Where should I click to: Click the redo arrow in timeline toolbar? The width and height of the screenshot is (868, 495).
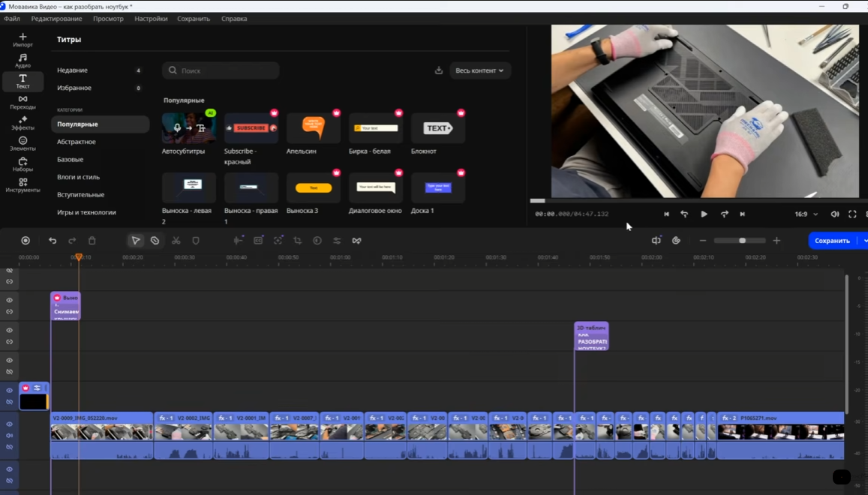click(72, 241)
